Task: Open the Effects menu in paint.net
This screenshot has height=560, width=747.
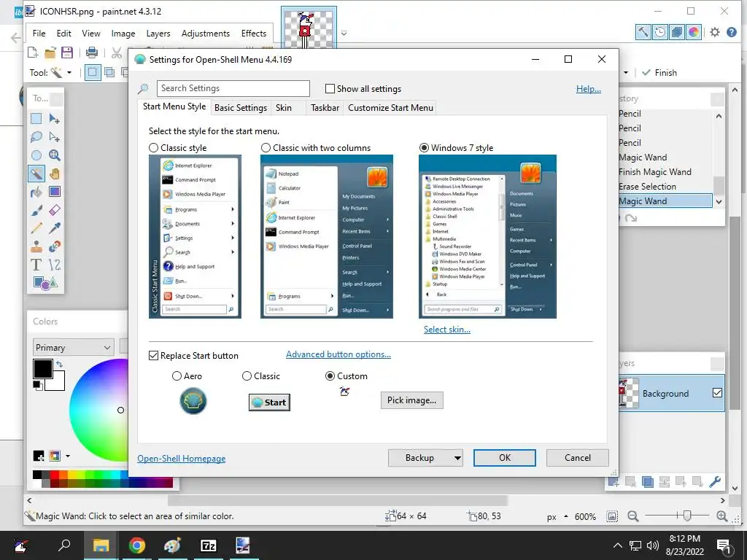Action: [253, 34]
